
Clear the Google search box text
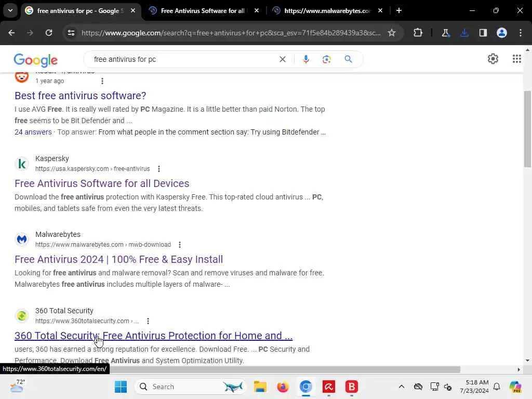(282, 59)
